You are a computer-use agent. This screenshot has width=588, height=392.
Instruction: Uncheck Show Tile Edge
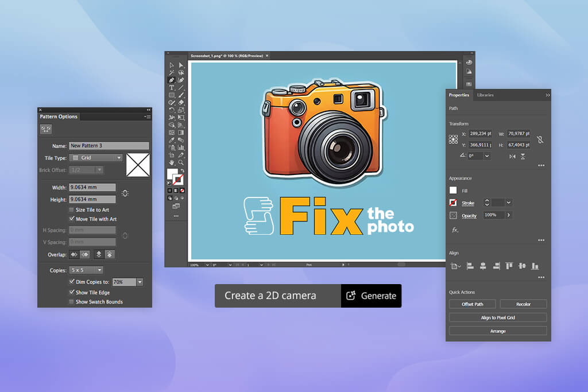pos(71,292)
